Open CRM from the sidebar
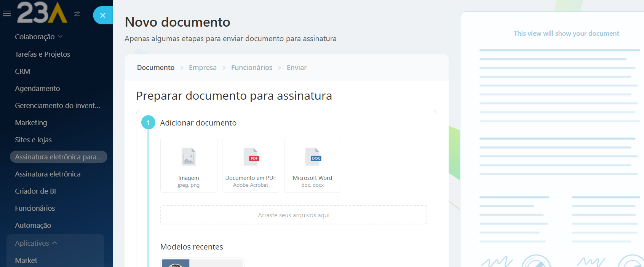Image resolution: width=644 pixels, height=267 pixels. pyautogui.click(x=22, y=71)
